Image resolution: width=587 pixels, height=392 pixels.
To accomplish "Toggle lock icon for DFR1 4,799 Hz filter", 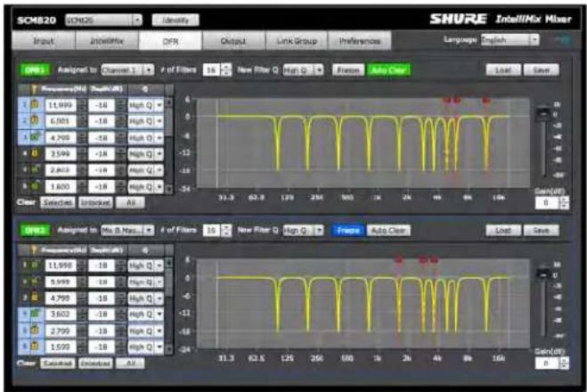I will [36, 137].
